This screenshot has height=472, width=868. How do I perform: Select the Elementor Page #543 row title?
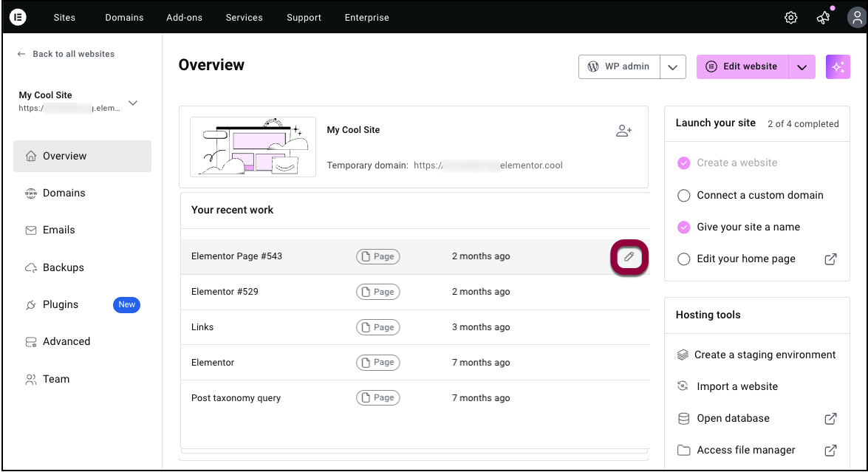point(236,257)
